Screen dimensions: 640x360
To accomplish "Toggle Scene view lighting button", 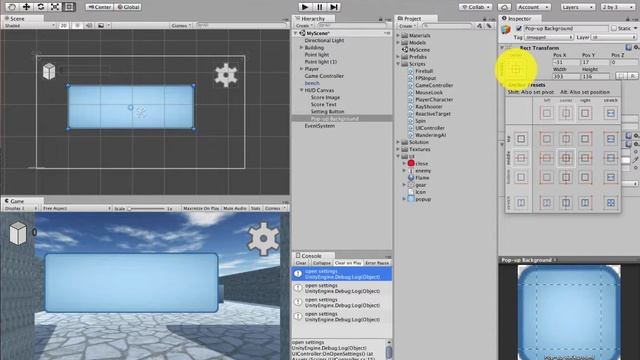I will tap(77, 25).
